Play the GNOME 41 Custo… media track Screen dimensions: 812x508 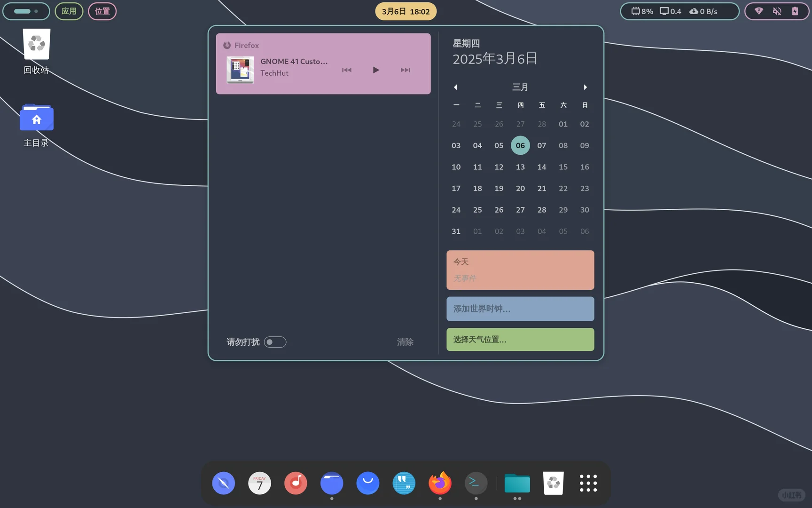[376, 70]
